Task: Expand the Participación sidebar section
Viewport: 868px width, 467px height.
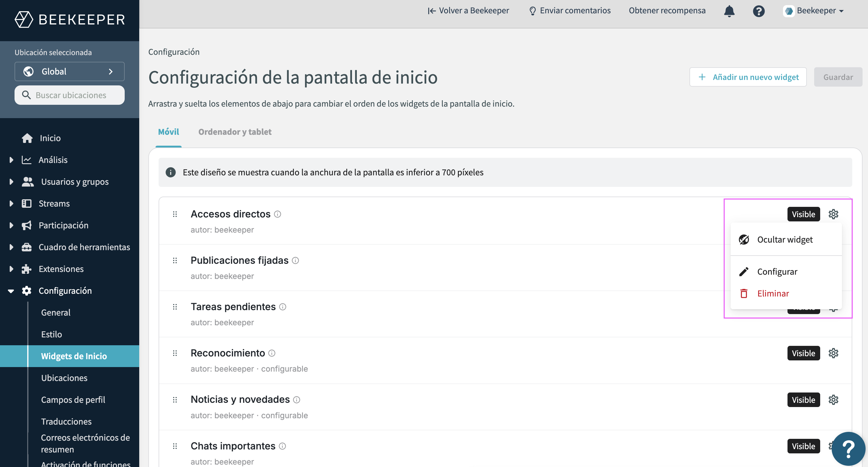Action: [11, 225]
